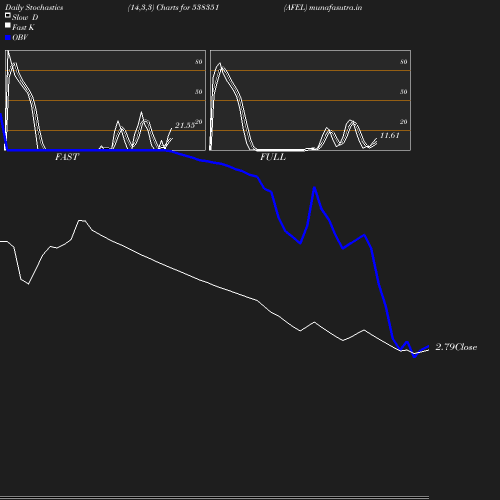Click the 'Daily Stochastics' title text
Viewport: 500px width, 500px height.
coord(34,8)
